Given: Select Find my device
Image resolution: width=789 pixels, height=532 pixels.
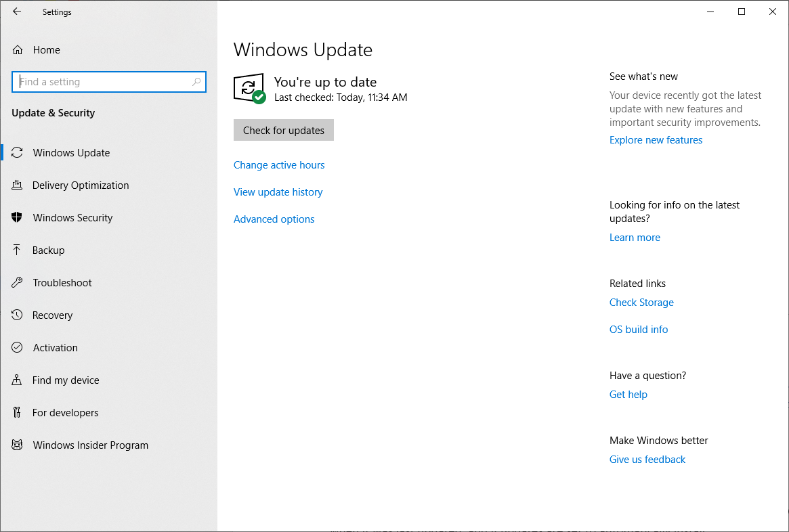Looking at the screenshot, I should pyautogui.click(x=108, y=380).
